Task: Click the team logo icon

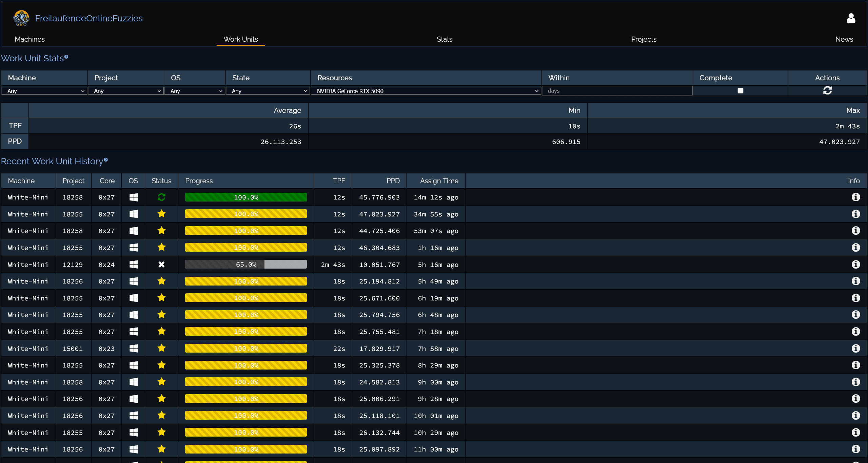Action: coord(21,18)
